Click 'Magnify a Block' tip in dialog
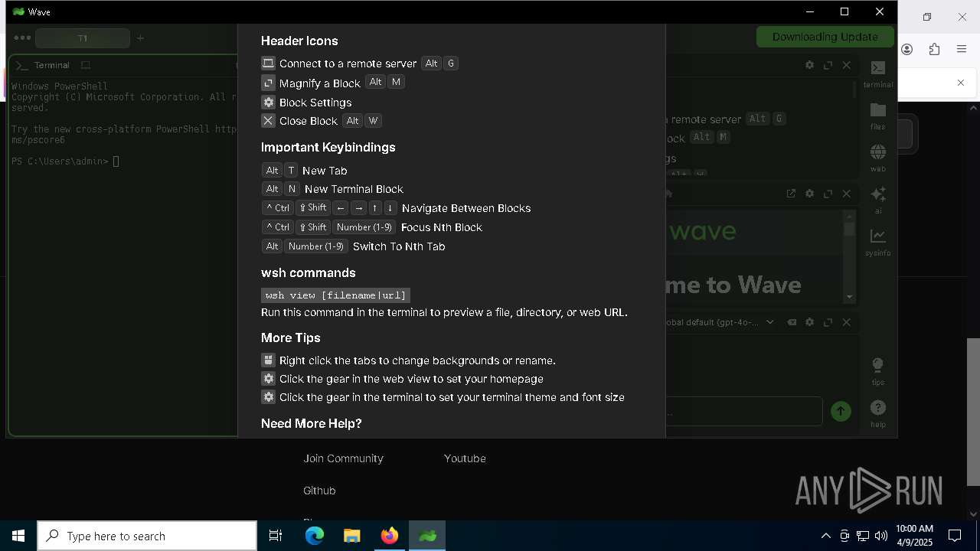The height and width of the screenshot is (551, 980). click(x=319, y=83)
